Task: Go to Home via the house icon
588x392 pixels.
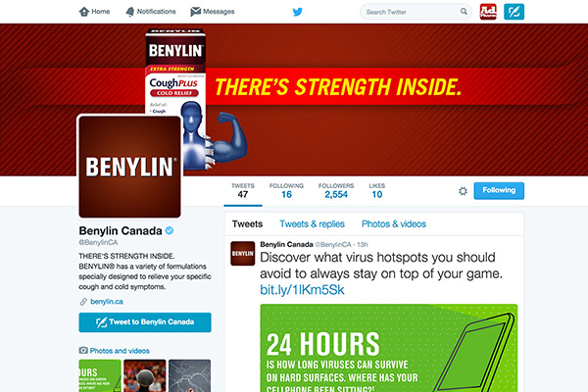Action: point(84,12)
